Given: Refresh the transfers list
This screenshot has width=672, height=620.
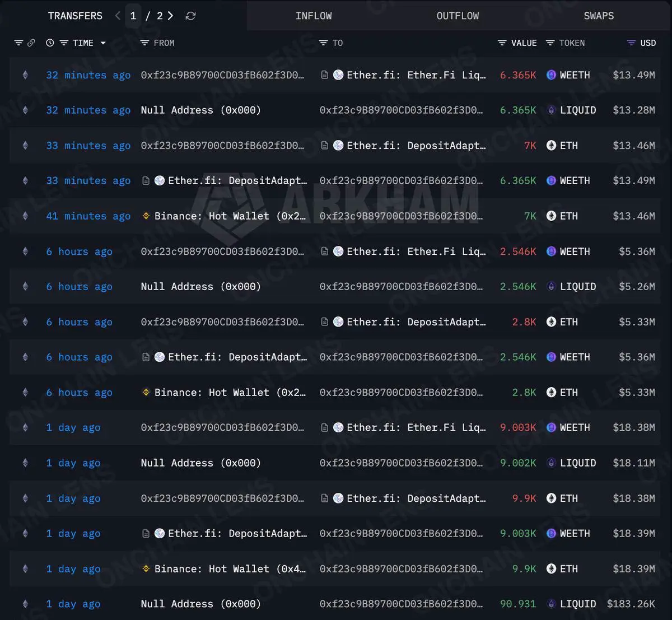Looking at the screenshot, I should click(x=190, y=16).
